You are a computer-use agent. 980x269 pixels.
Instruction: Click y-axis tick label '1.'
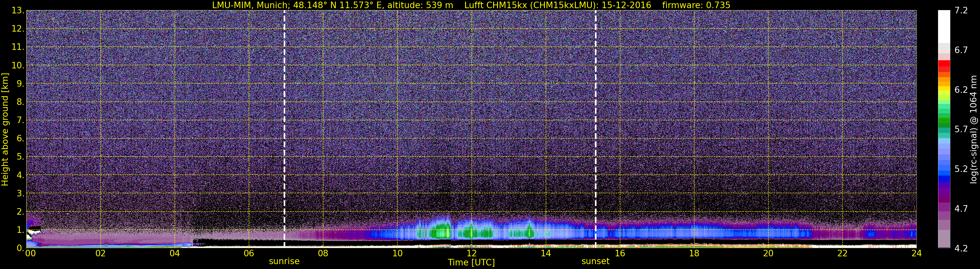tap(20, 230)
